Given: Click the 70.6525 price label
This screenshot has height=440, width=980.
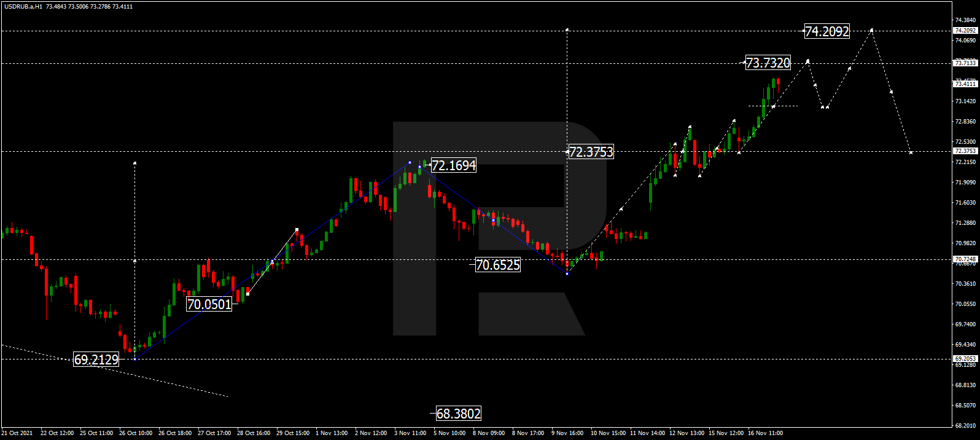Looking at the screenshot, I should click(x=497, y=265).
